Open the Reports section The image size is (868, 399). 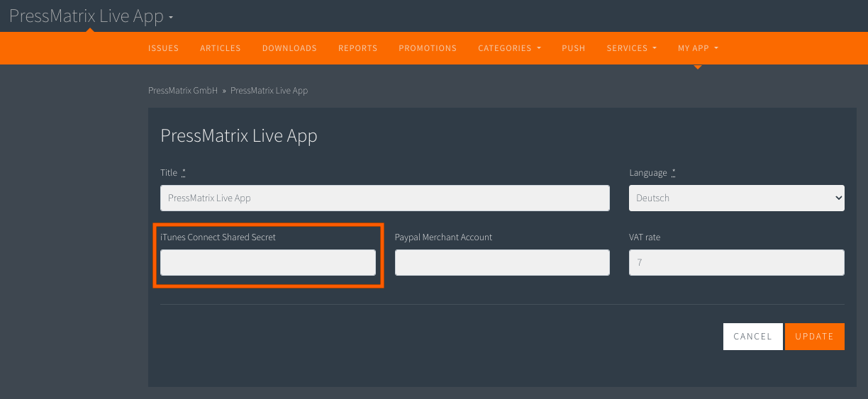point(357,48)
